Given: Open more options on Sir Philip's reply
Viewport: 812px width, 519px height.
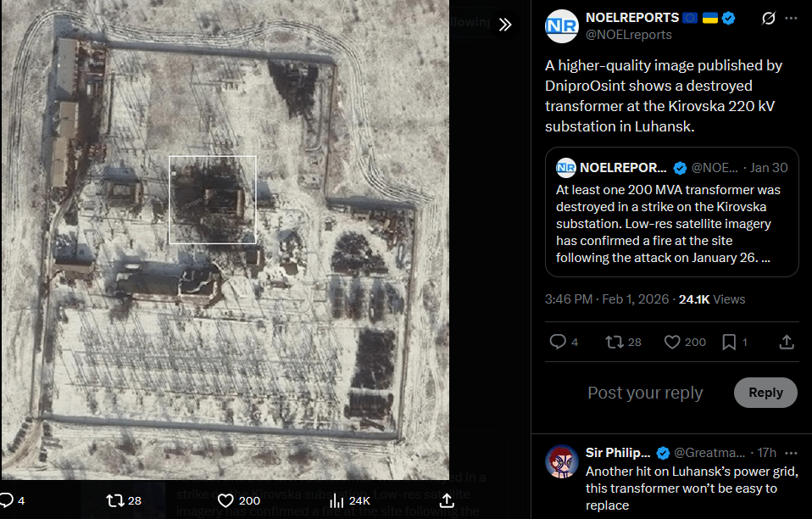Looking at the screenshot, I should (x=791, y=453).
